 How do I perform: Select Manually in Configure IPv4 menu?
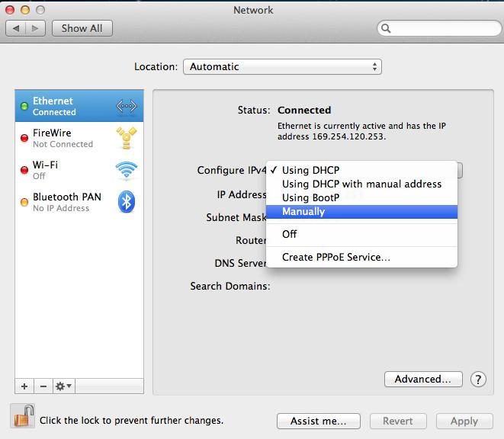pos(362,212)
